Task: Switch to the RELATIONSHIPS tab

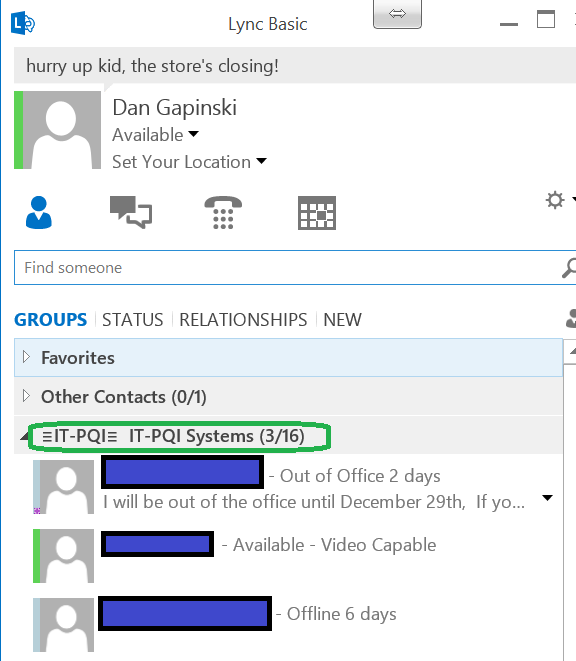Action: pos(243,320)
